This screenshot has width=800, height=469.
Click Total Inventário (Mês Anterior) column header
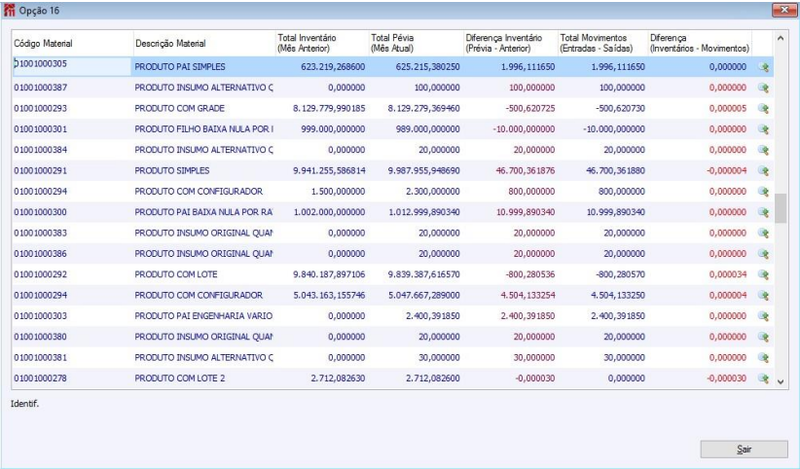[x=322, y=43]
